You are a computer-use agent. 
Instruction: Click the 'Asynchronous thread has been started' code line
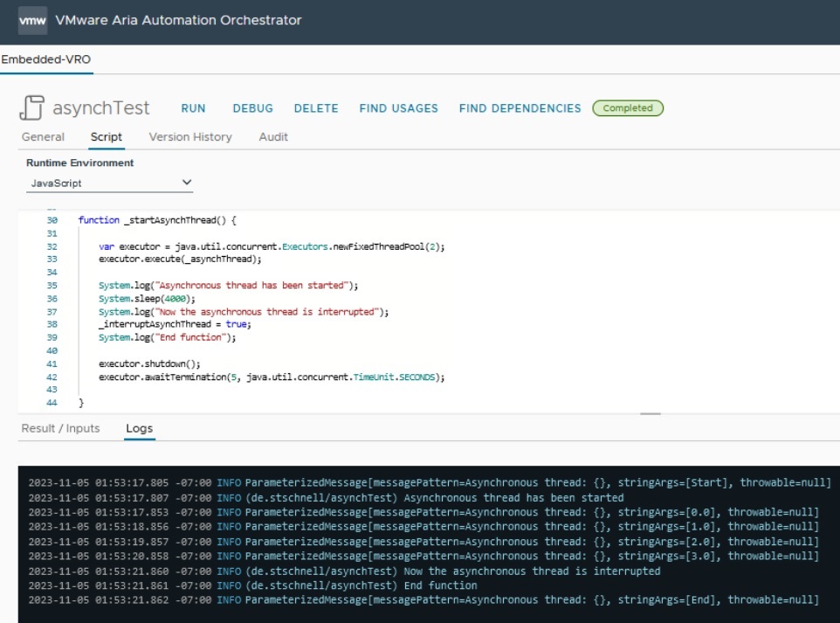[228, 285]
